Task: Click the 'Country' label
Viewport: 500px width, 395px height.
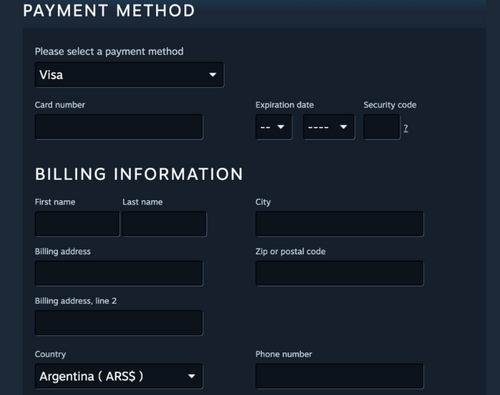Action: pos(50,354)
